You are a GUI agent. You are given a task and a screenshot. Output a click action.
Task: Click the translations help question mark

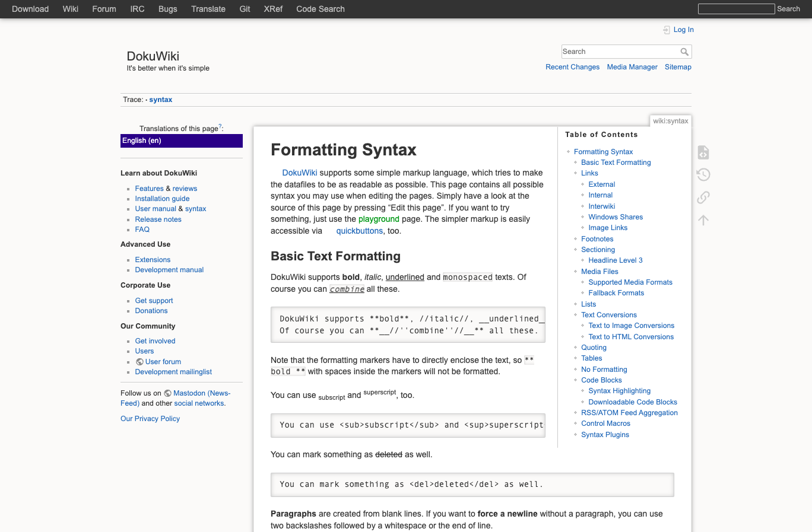(x=220, y=126)
